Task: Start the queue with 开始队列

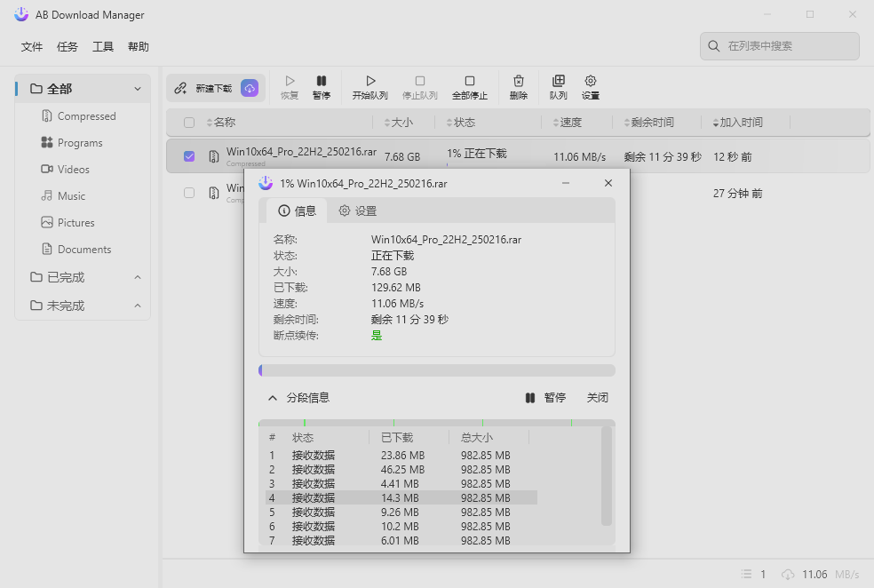Action: 370,88
